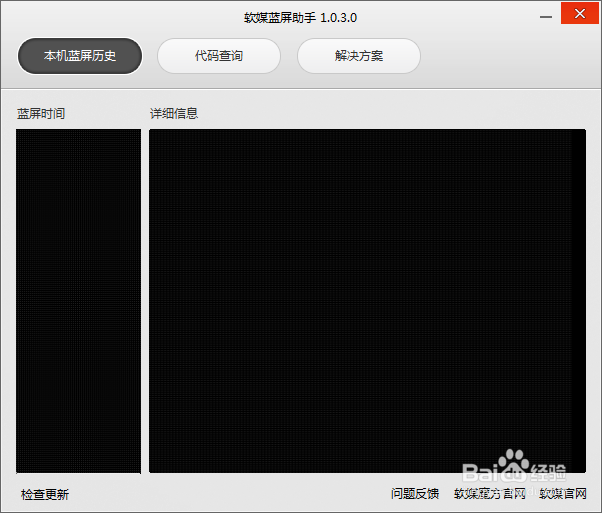Open the 软媒官网 link
This screenshot has height=513, width=602.
(563, 493)
